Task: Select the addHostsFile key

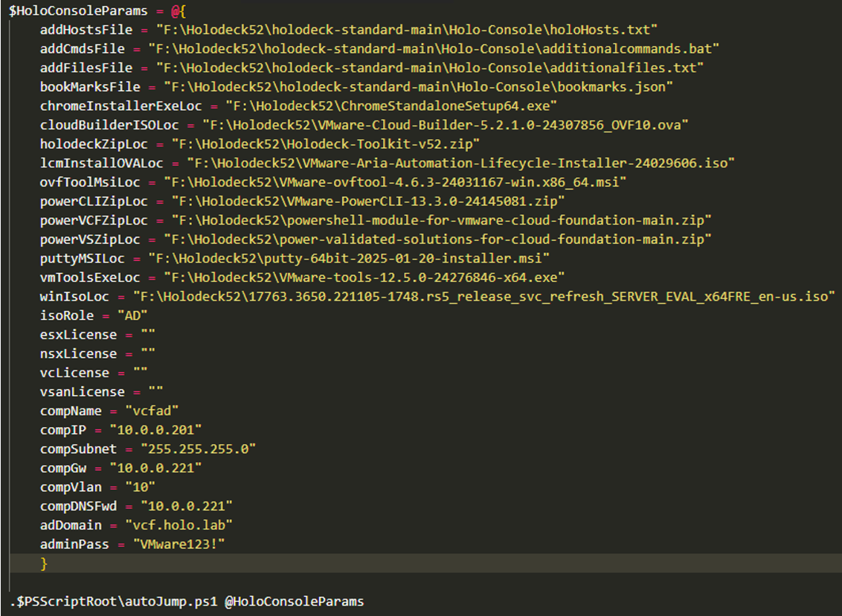Action: pos(86,30)
